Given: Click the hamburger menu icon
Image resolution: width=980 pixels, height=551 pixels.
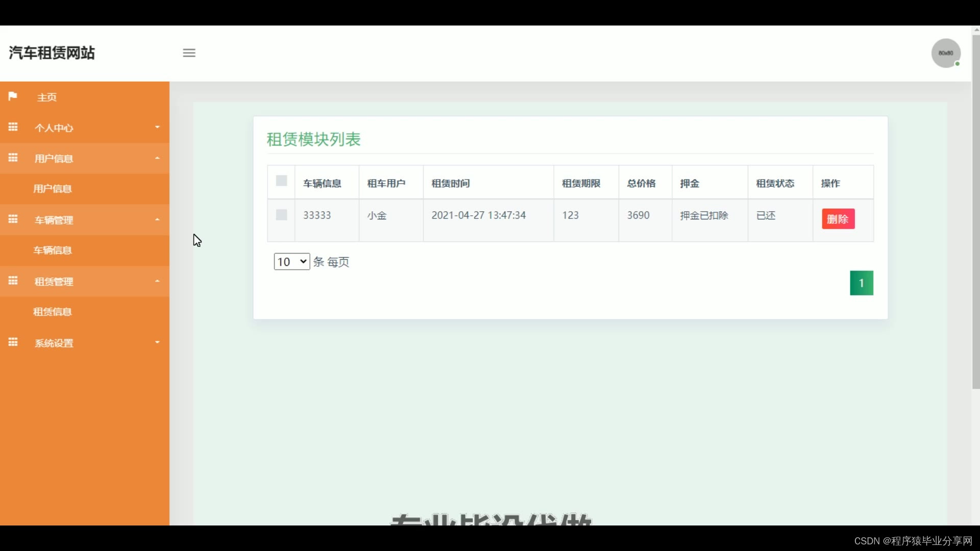Looking at the screenshot, I should 189,53.
